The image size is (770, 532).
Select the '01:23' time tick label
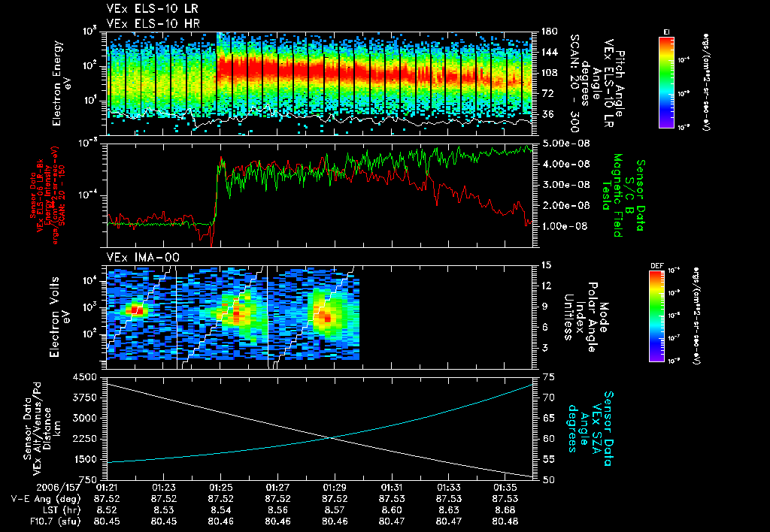163,488
